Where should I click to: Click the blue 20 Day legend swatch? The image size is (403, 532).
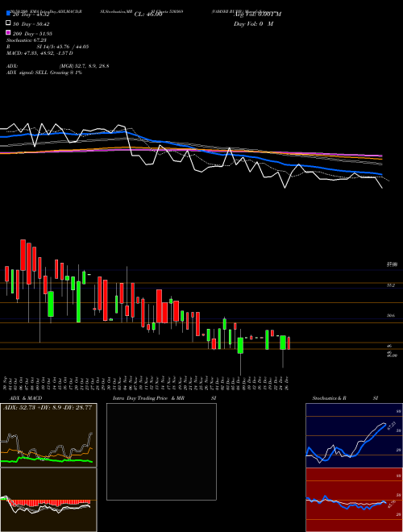pos(8,13)
